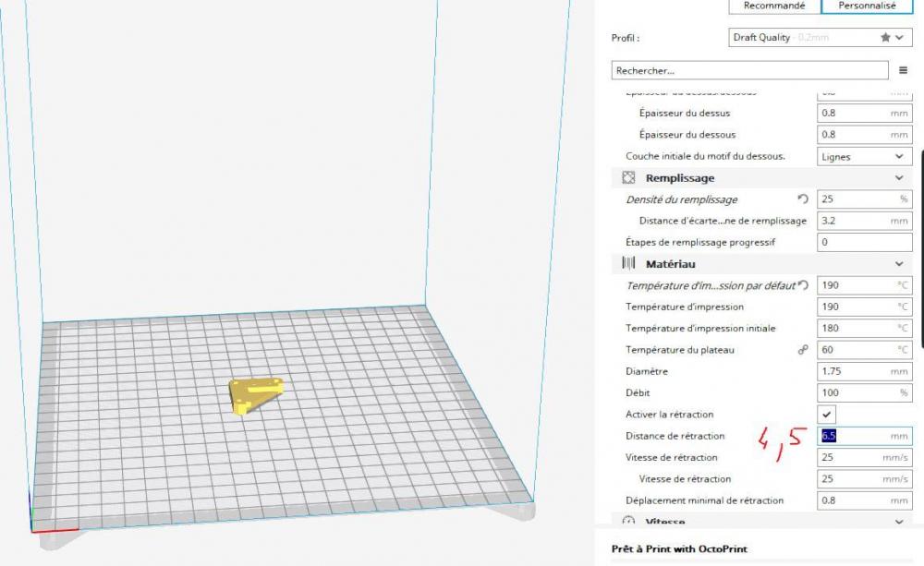Edit Diamètre field 1.75
Screen dimensions: 924x566
[864, 371]
